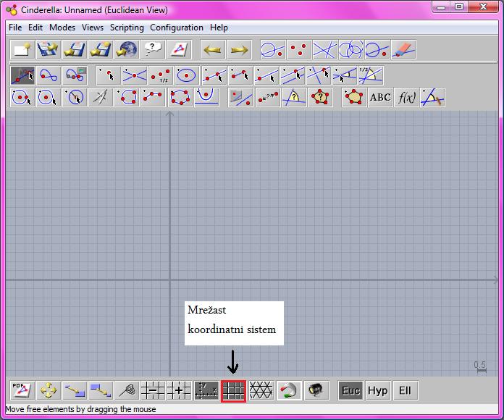Expand the Views menu
Screen dimensions: 504x420
pyautogui.click(x=93, y=28)
